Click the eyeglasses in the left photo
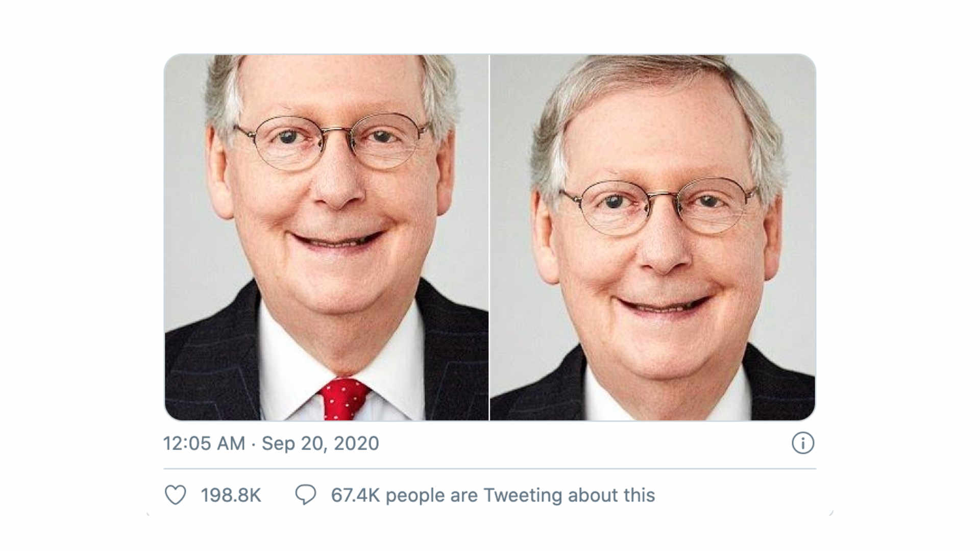The height and width of the screenshot is (551, 980). [333, 141]
